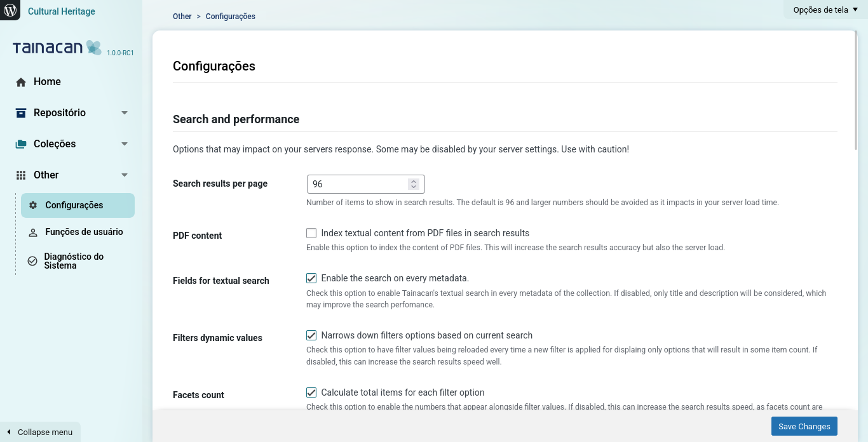868x442 pixels.
Task: Click the Configurações gear icon
Action: 33,206
